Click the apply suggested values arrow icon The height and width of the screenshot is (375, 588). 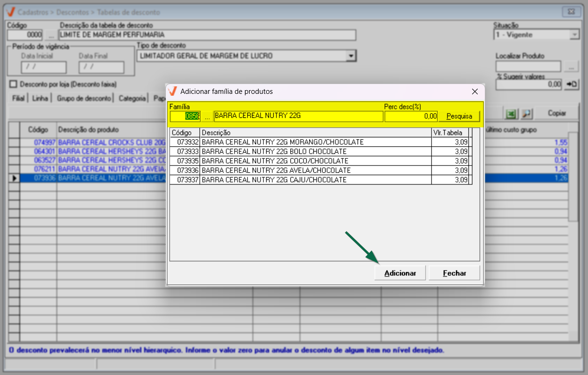pyautogui.click(x=572, y=84)
